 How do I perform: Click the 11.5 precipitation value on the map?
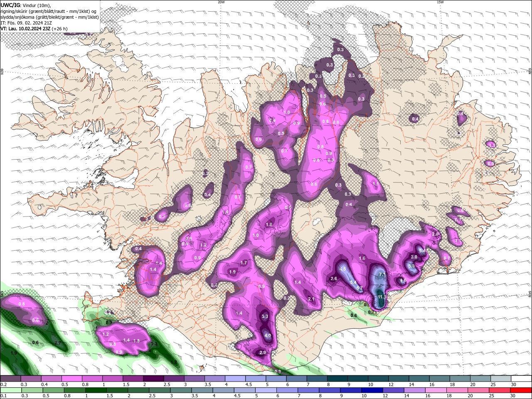point(382,297)
